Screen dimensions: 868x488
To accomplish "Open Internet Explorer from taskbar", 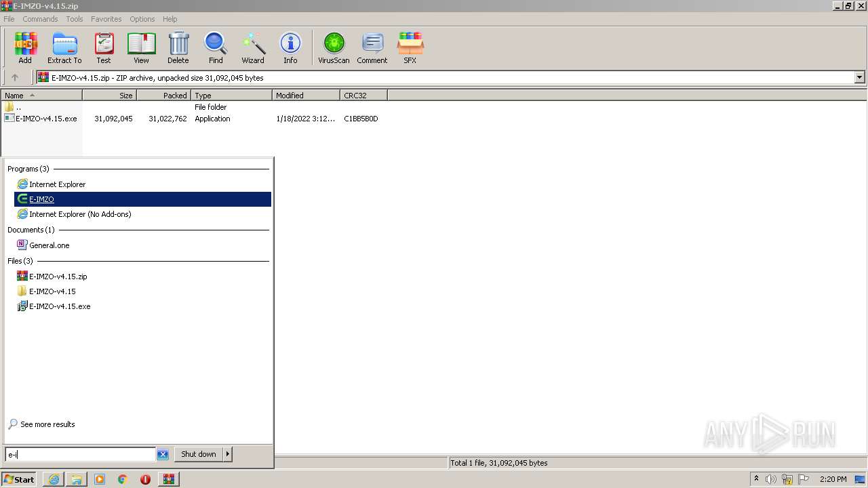I will click(54, 479).
